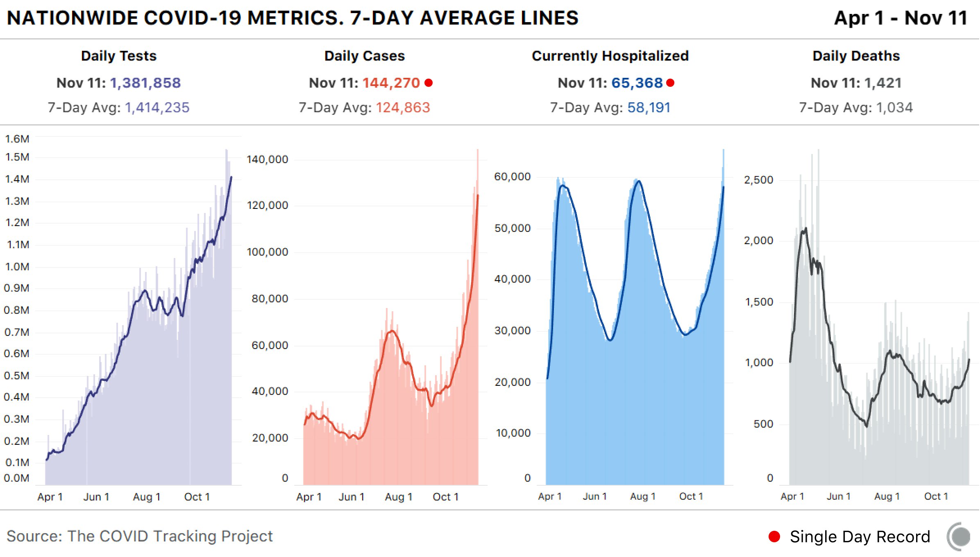Click the Daily Tests value 1,381,858
Screen dimensions: 980x557
pyautogui.click(x=145, y=83)
